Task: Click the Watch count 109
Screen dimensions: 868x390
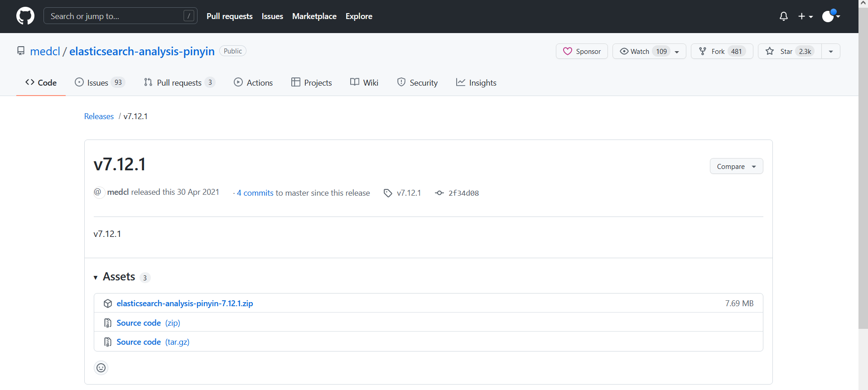Action: tap(661, 51)
